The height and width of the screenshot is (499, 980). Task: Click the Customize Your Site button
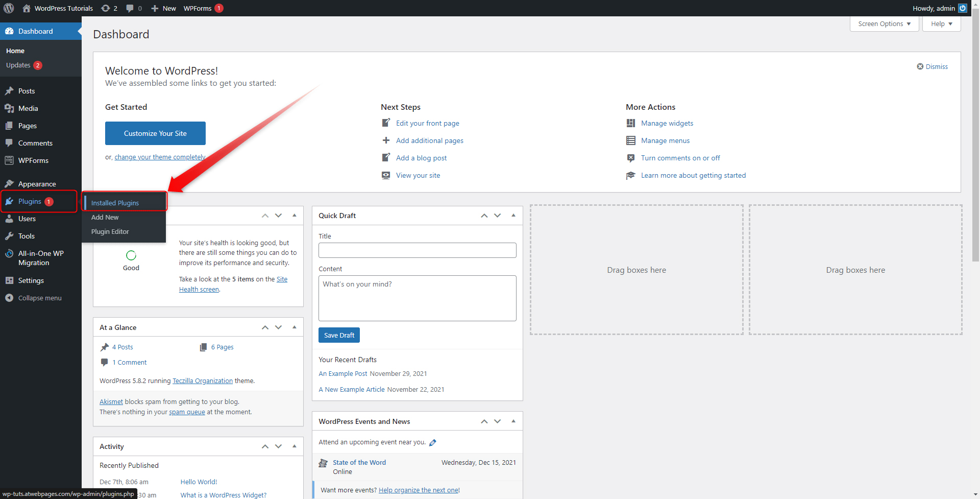pyautogui.click(x=155, y=133)
